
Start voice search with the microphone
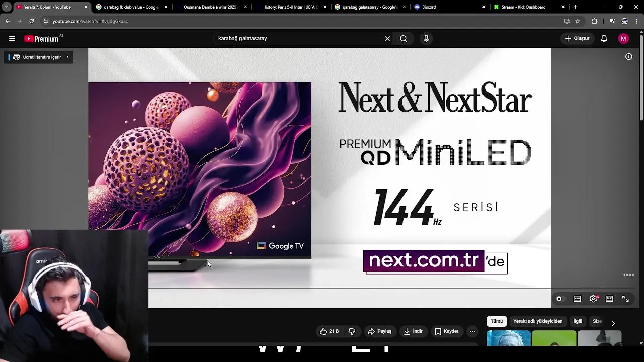[426, 39]
